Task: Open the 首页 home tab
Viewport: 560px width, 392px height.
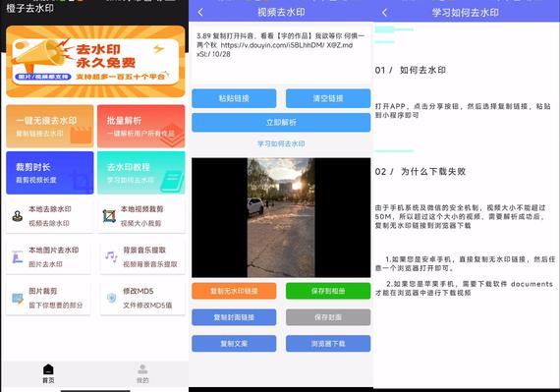Action: (x=48, y=373)
